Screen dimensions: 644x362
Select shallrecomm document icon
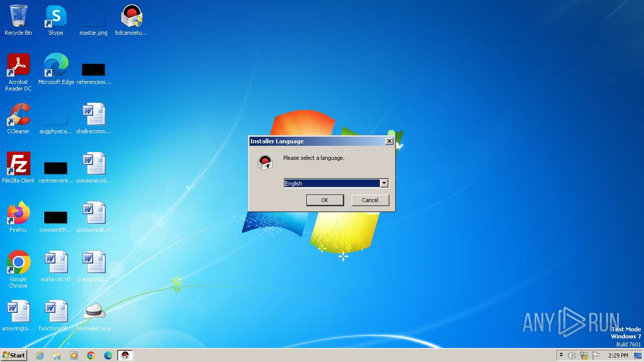pos(94,119)
